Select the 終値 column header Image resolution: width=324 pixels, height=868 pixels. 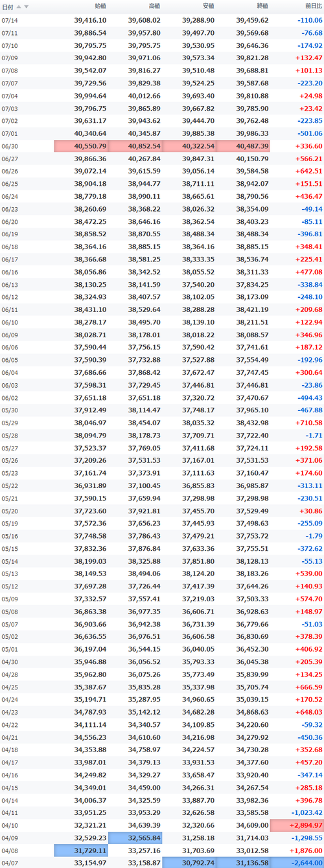coord(262,6)
